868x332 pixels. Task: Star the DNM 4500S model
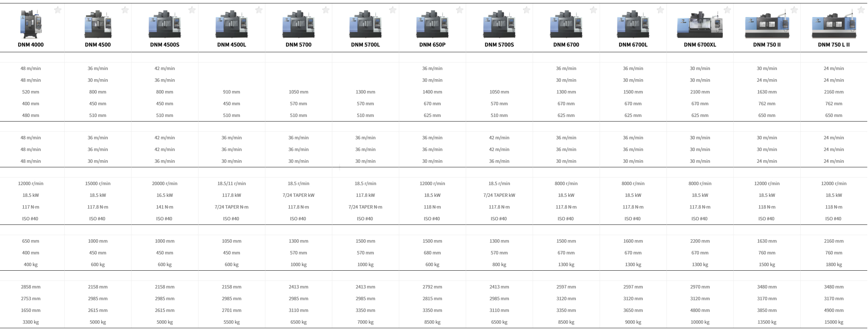pos(192,10)
